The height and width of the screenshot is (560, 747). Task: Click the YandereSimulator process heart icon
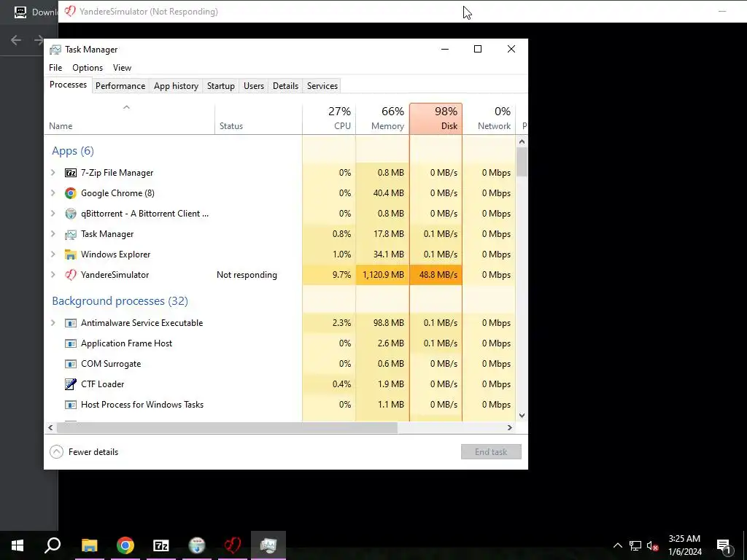[x=71, y=275]
